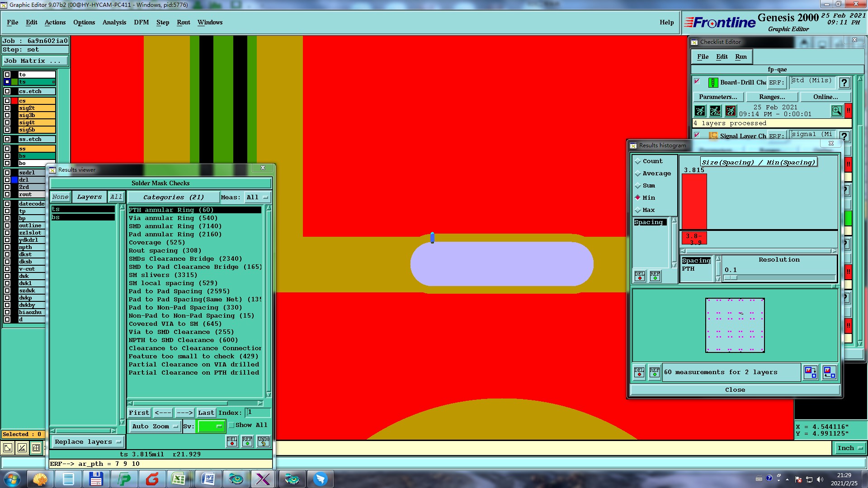Select the Max radio option in histogram
This screenshot has height=488, width=868.
[x=638, y=210]
